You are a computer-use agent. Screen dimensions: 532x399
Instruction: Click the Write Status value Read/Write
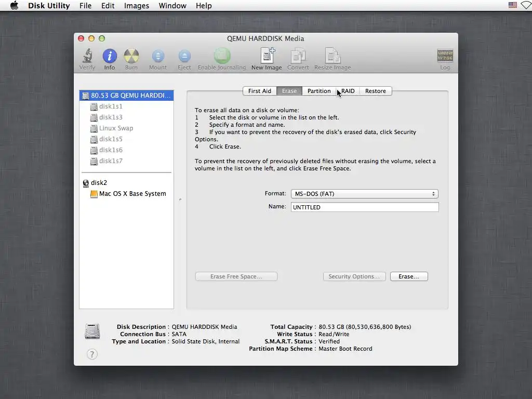(x=334, y=334)
